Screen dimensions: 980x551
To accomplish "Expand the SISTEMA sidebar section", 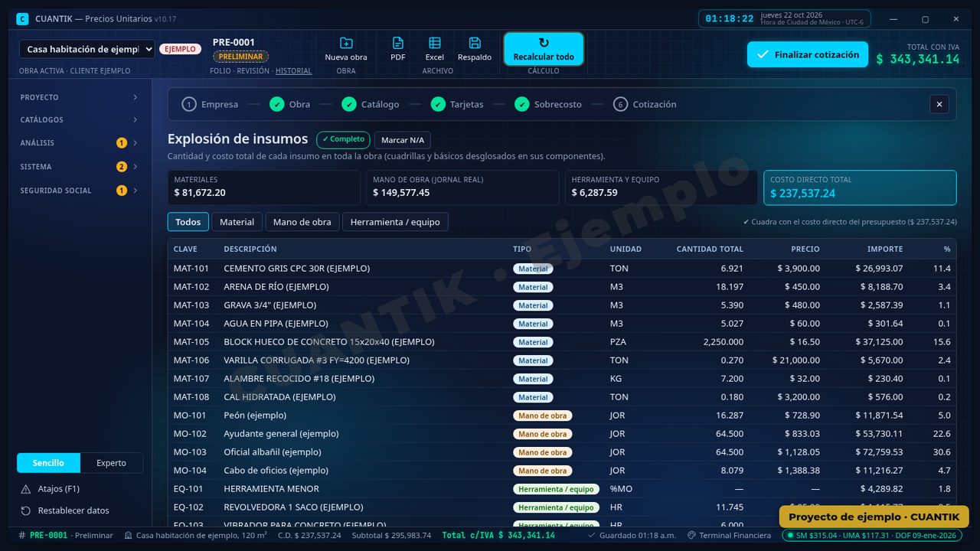I will [80, 167].
